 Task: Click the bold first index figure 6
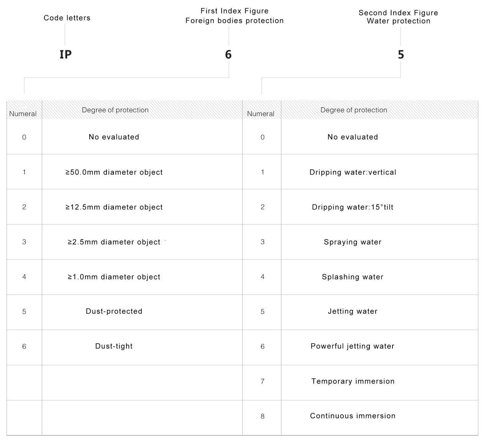(228, 54)
